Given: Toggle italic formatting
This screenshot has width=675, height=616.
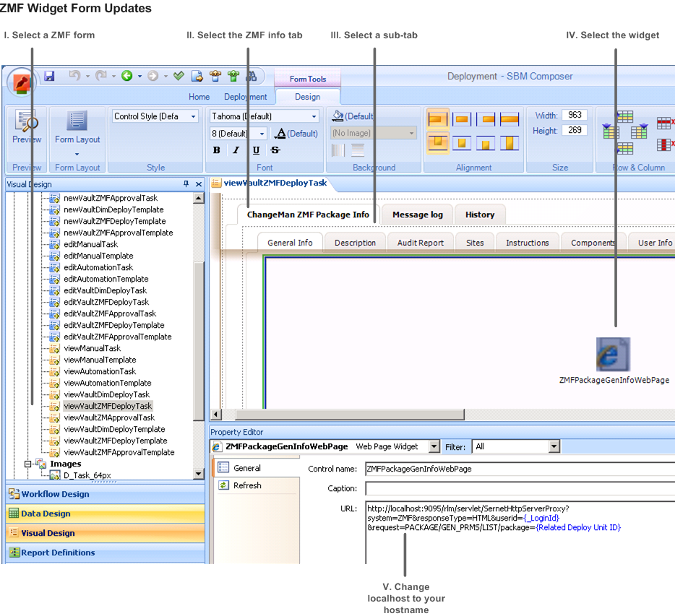Looking at the screenshot, I should [236, 150].
